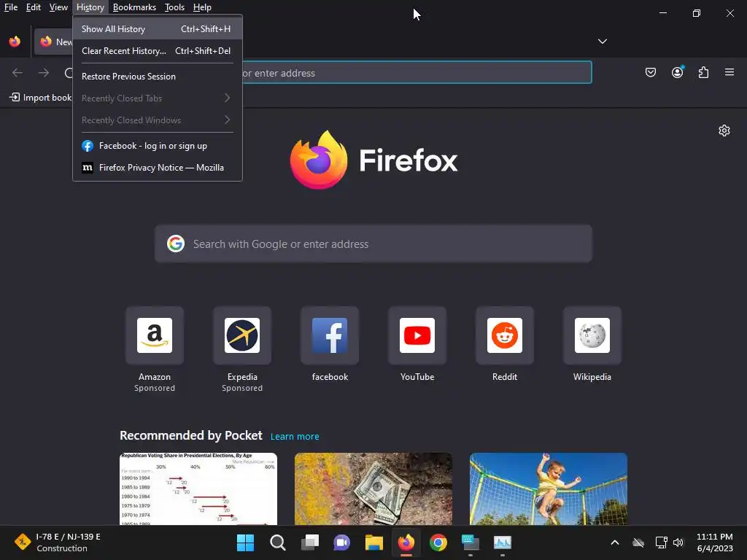Open the child on trampoline article
The height and width of the screenshot is (560, 747).
(549, 489)
